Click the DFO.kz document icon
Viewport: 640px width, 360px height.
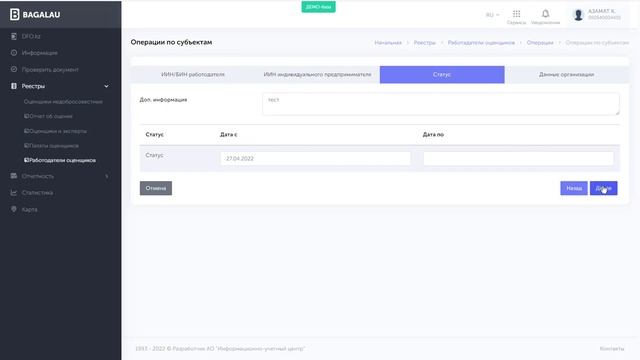[14, 36]
